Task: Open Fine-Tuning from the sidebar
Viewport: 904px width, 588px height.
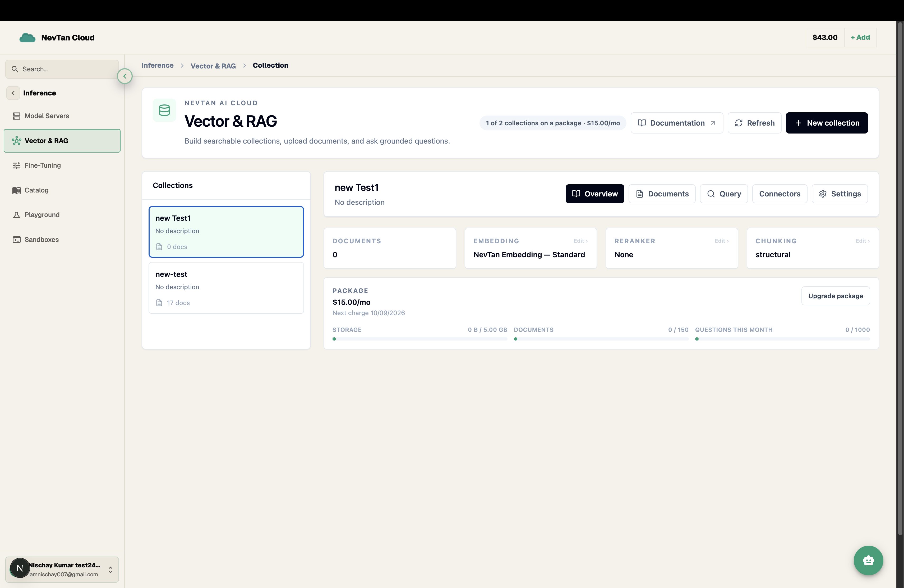Action: click(x=62, y=165)
